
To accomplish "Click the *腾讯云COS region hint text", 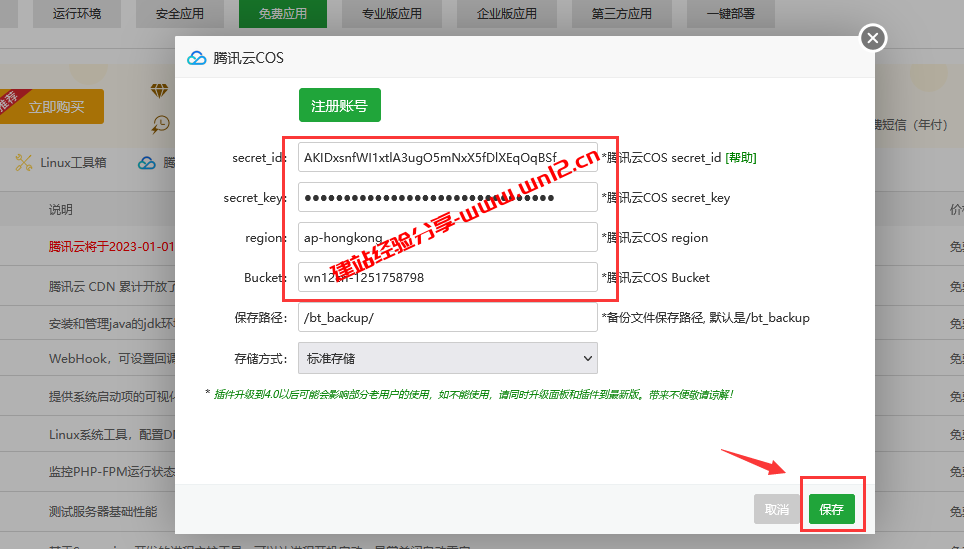I will pyautogui.click(x=655, y=237).
